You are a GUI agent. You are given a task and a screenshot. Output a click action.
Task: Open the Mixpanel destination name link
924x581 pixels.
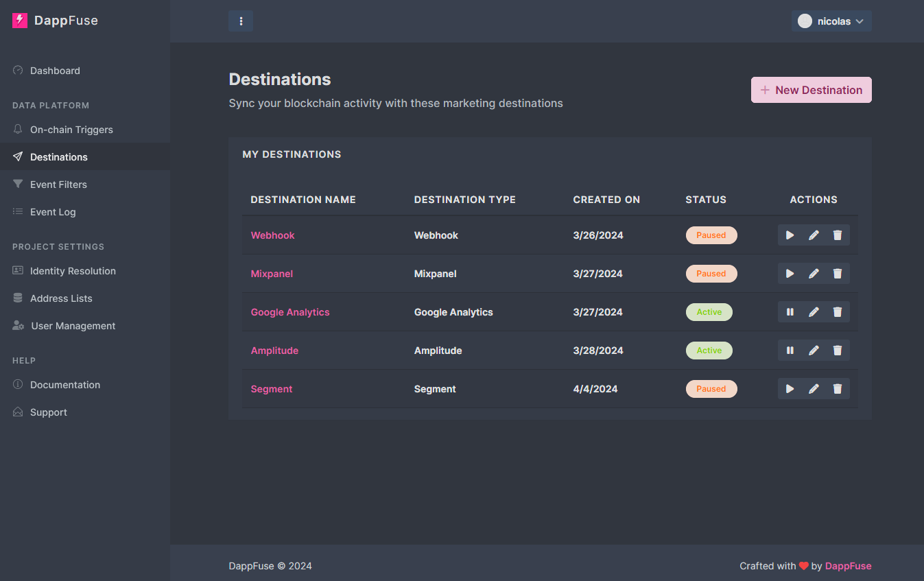(272, 274)
